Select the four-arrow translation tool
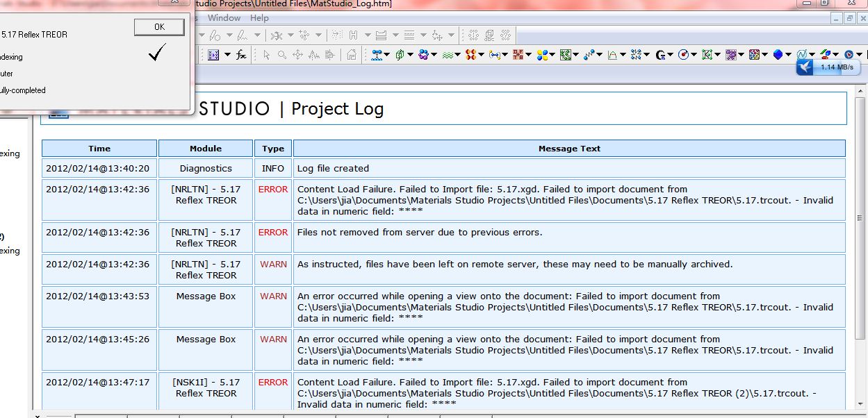This screenshot has height=418, width=868. (x=297, y=55)
